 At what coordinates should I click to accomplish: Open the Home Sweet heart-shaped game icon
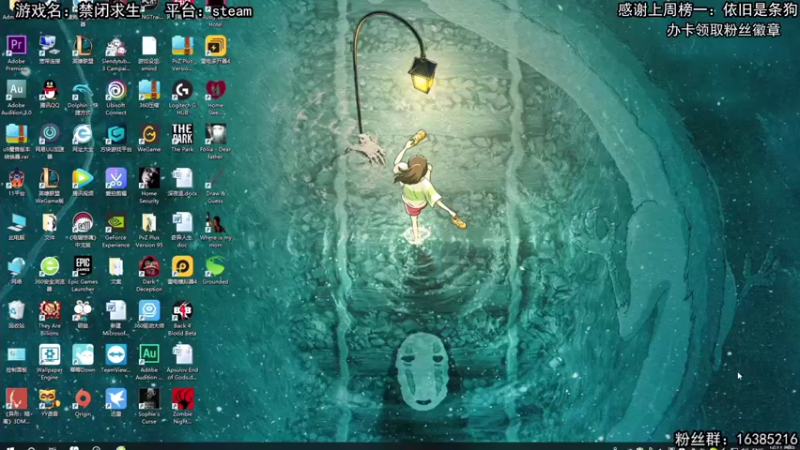215,90
